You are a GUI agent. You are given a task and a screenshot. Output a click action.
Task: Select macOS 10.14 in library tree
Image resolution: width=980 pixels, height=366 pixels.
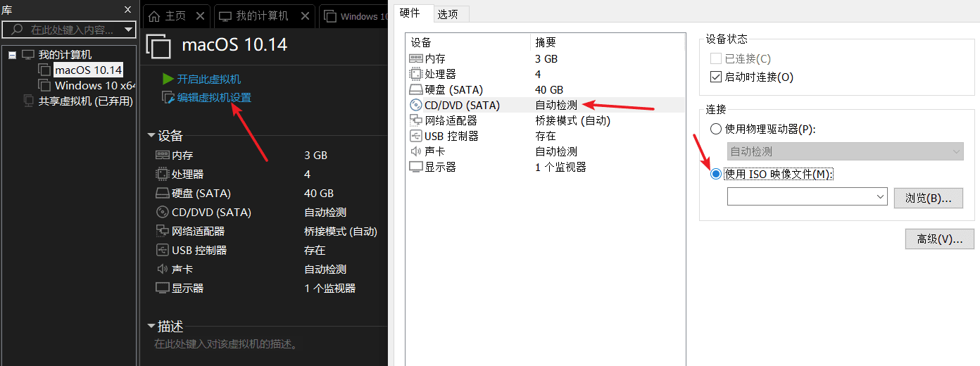click(x=89, y=70)
